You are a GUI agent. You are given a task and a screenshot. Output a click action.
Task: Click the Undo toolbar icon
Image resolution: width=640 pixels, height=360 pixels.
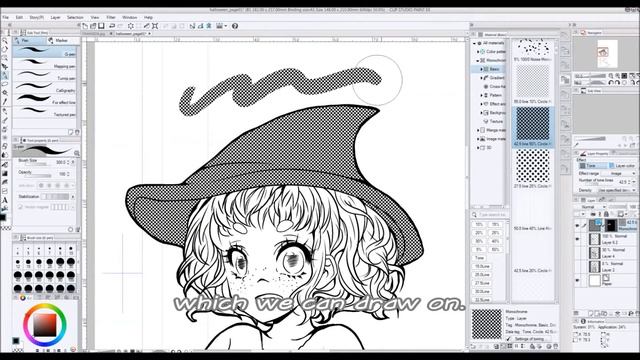tap(112, 26)
